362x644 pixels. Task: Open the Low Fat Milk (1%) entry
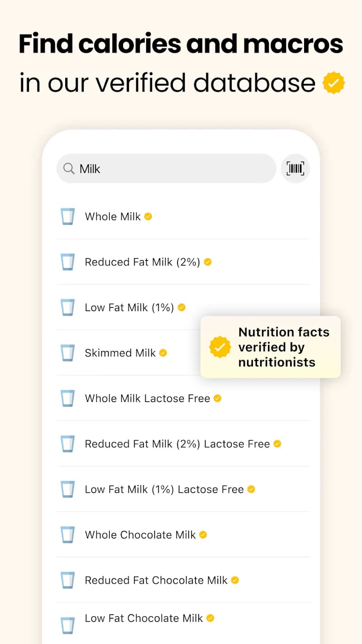[129, 308]
